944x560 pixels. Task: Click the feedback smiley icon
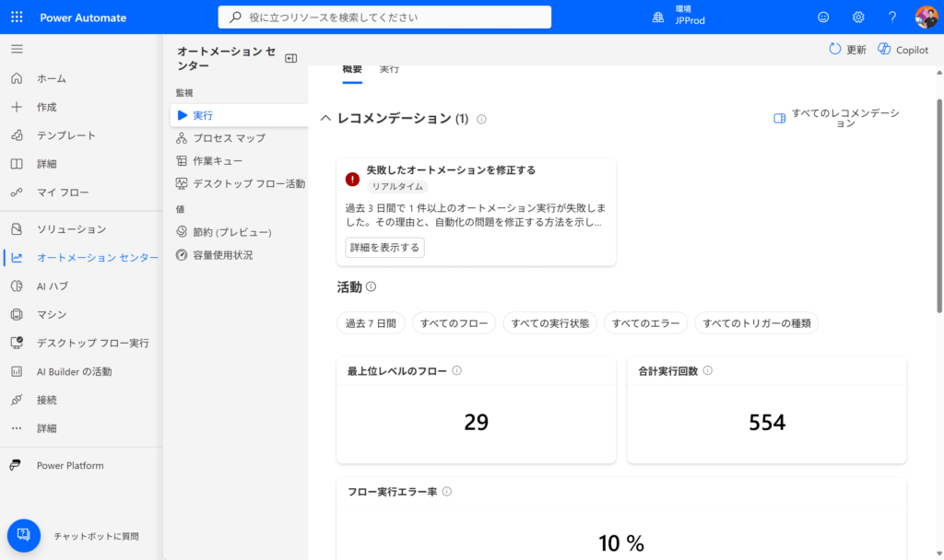(823, 17)
